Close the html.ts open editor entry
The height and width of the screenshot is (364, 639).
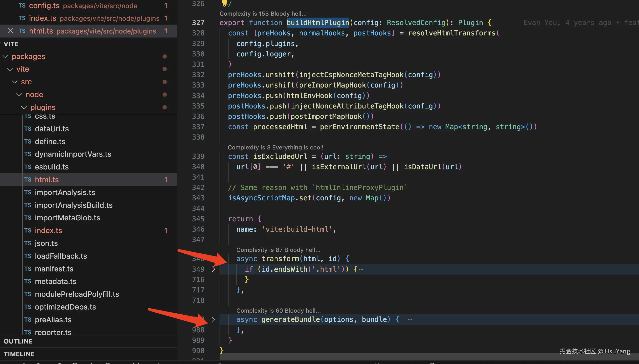[x=10, y=31]
